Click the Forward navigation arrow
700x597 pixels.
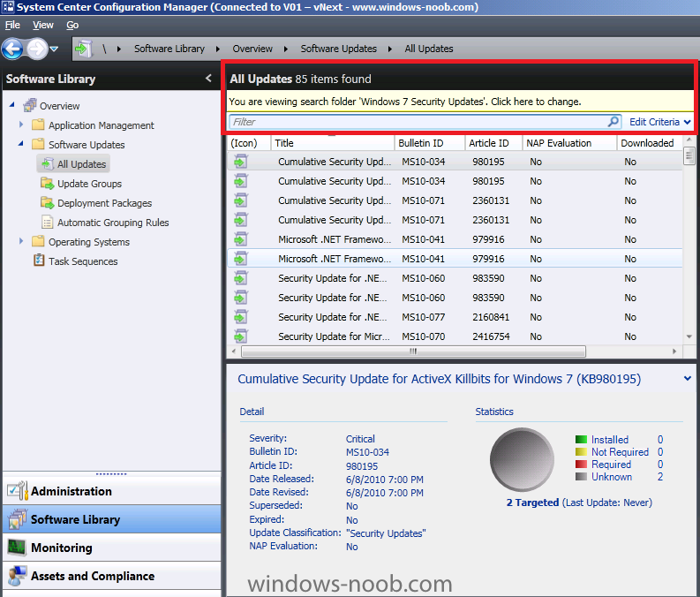36,49
